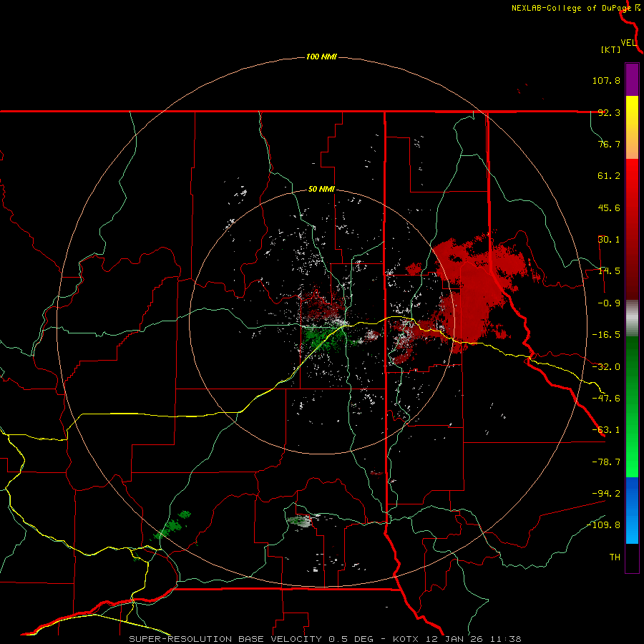Click the 107.8 legend value
This screenshot has height=644, width=644.
coord(606,80)
